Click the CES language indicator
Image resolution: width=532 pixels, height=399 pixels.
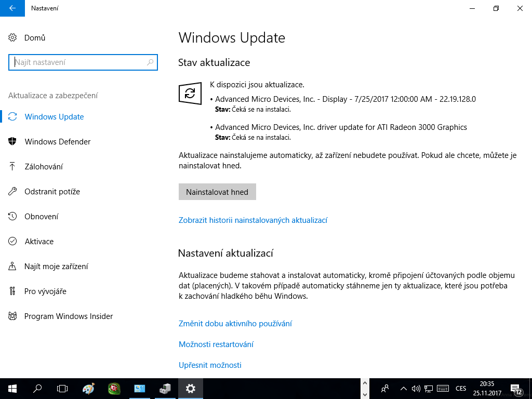click(x=461, y=389)
